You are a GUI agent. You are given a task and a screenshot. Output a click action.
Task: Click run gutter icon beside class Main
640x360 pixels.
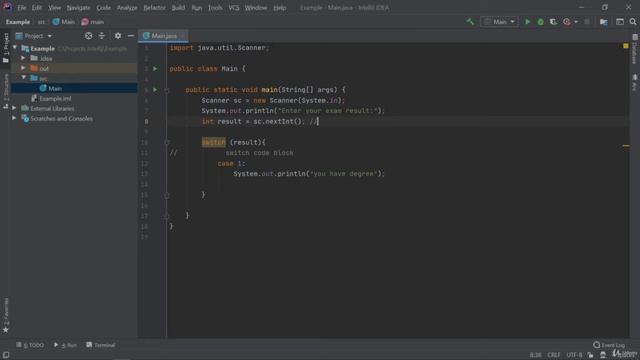(155, 69)
